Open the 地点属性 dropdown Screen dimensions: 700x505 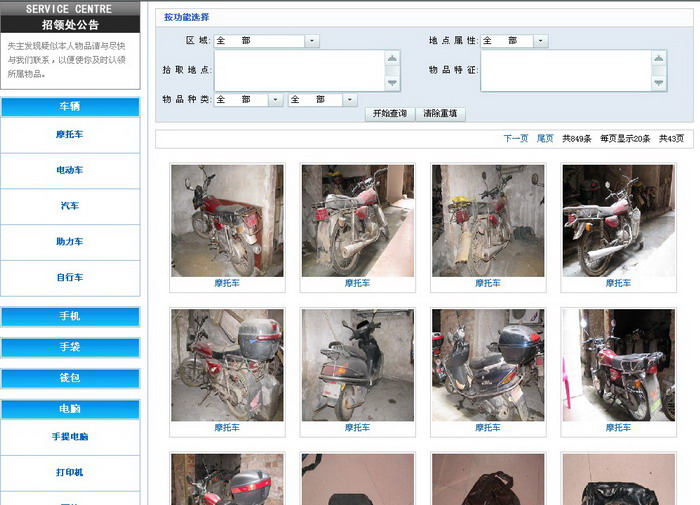514,41
